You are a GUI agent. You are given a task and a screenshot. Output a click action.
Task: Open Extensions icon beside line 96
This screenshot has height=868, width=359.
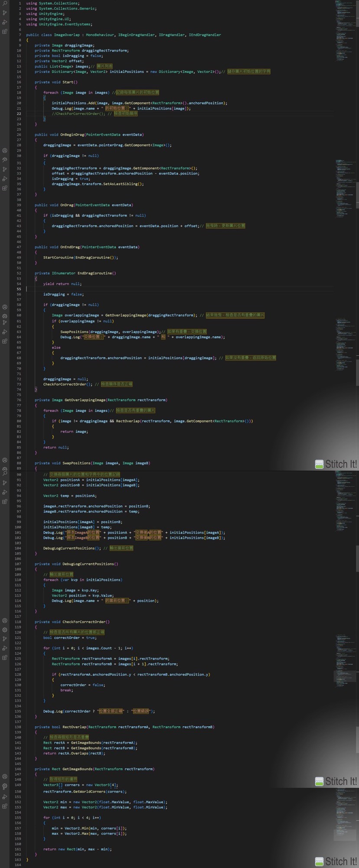click(x=5, y=502)
